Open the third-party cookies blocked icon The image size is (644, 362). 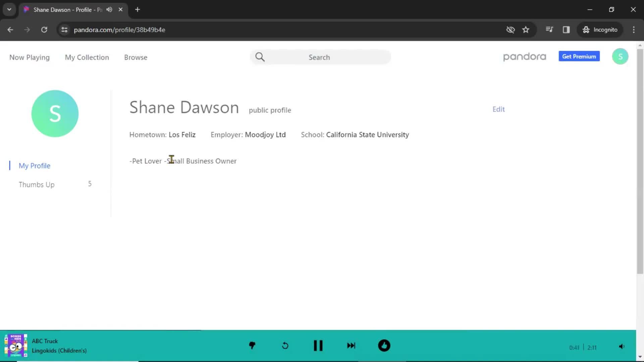click(x=511, y=30)
